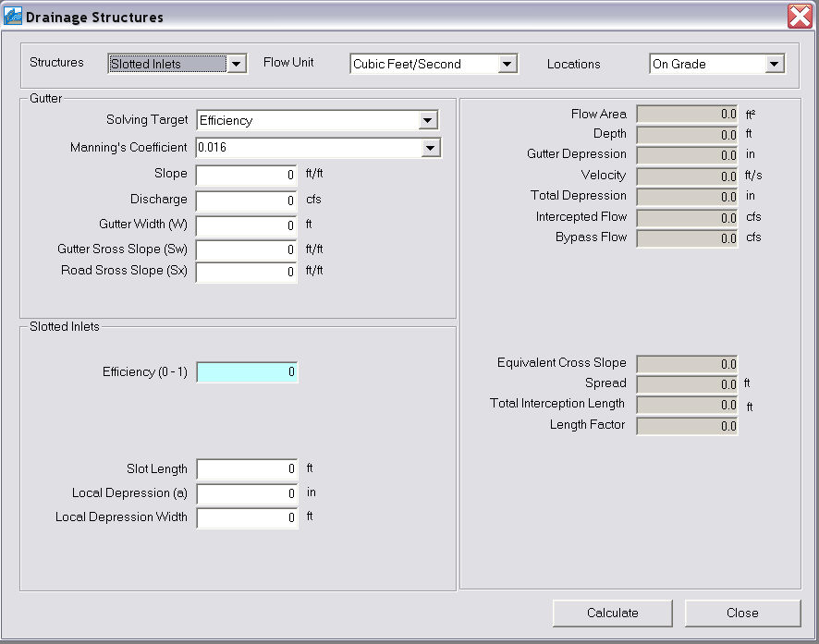Select the Road Sross Slope (Sx) field
Screen dimensions: 819x644
pyautogui.click(x=247, y=272)
